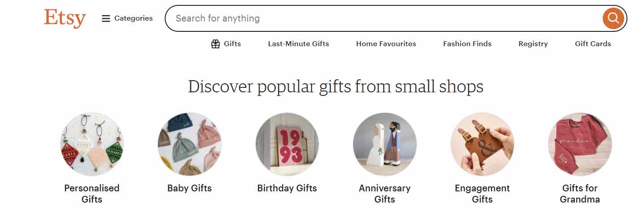This screenshot has height=216, width=644.
Task: Open the Gifts for Grandma sweatshirt image
Action: tap(580, 144)
